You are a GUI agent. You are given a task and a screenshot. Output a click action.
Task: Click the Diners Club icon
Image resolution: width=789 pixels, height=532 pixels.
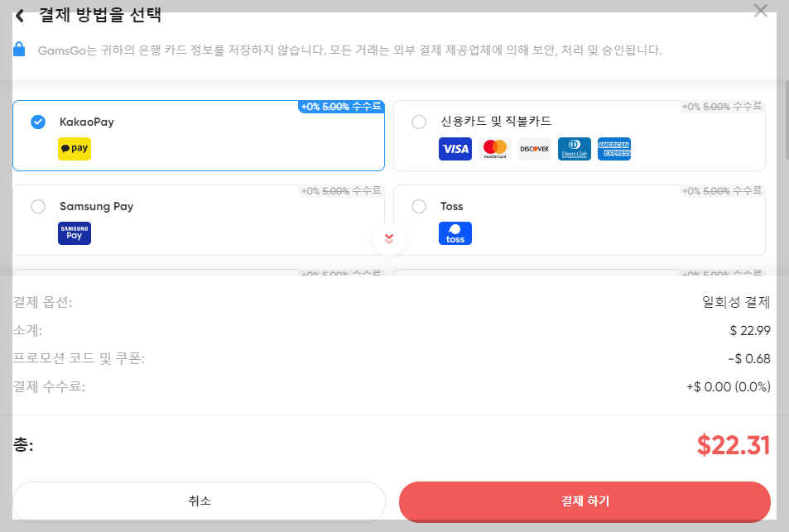[574, 149]
